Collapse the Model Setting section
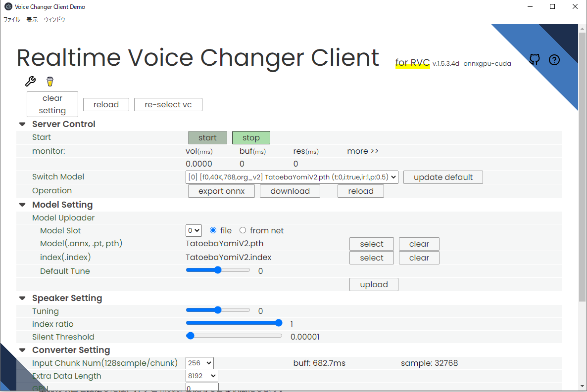 click(22, 205)
